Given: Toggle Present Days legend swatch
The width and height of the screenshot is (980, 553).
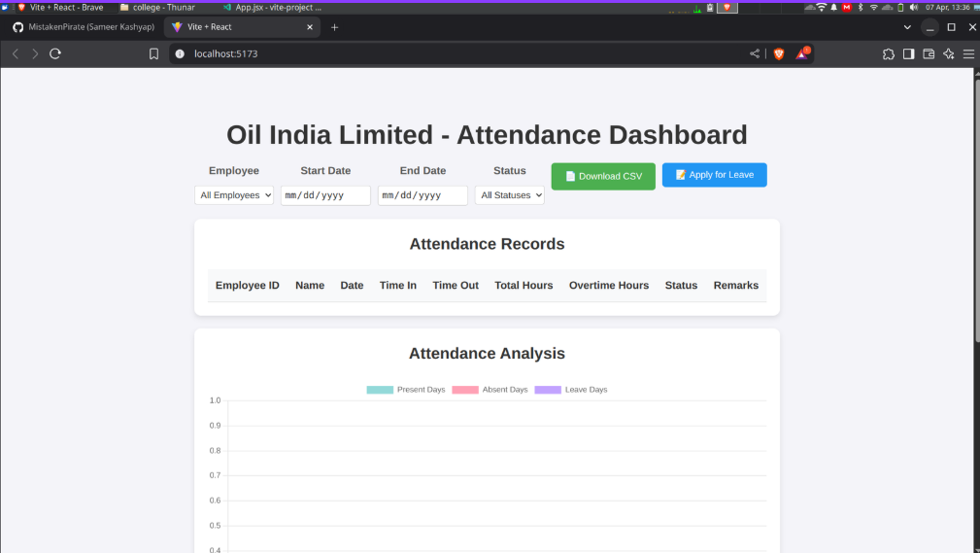Looking at the screenshot, I should pos(380,390).
